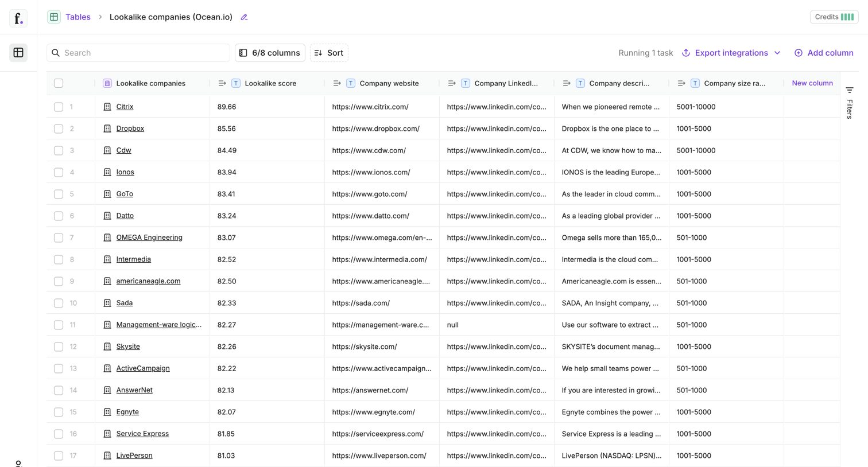Click the 5001-10000 size cell for Cdw

point(727,150)
